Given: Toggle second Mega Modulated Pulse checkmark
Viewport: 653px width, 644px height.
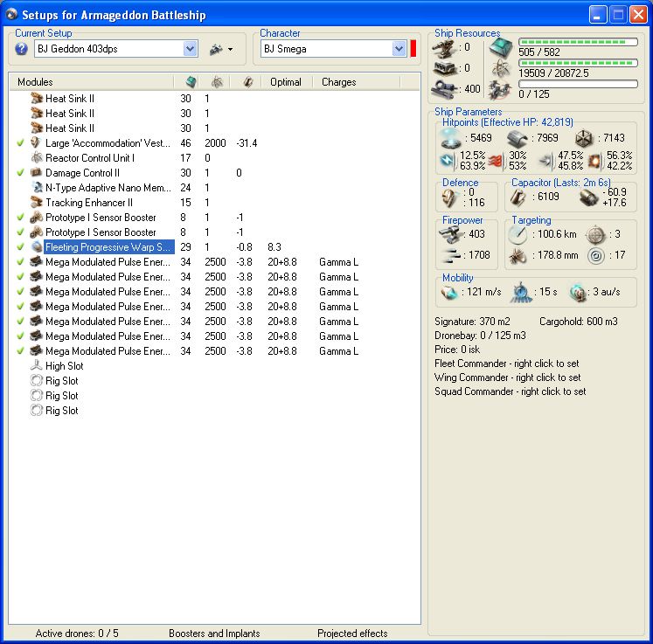Looking at the screenshot, I should (x=20, y=277).
